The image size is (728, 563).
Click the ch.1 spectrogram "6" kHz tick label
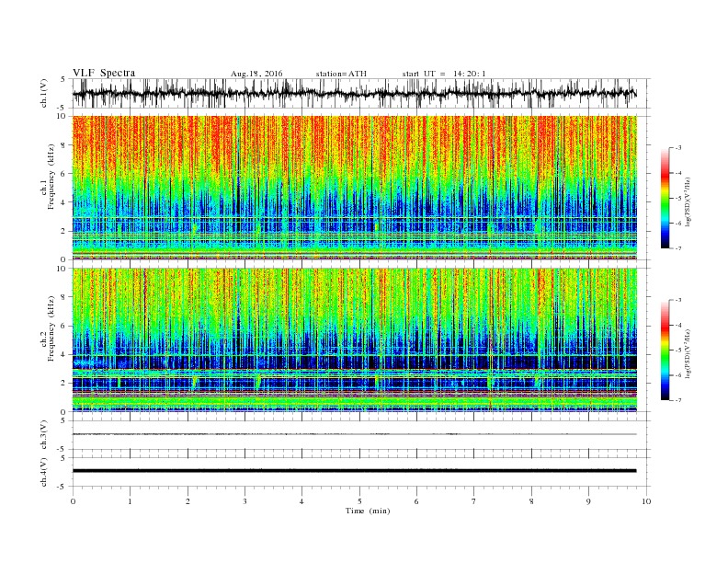pos(64,174)
